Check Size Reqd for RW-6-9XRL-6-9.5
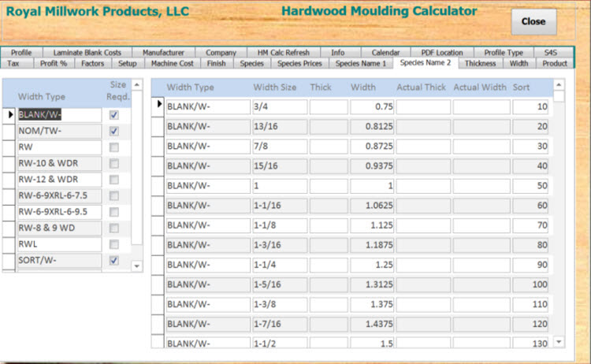The height and width of the screenshot is (364, 591). pos(113,212)
